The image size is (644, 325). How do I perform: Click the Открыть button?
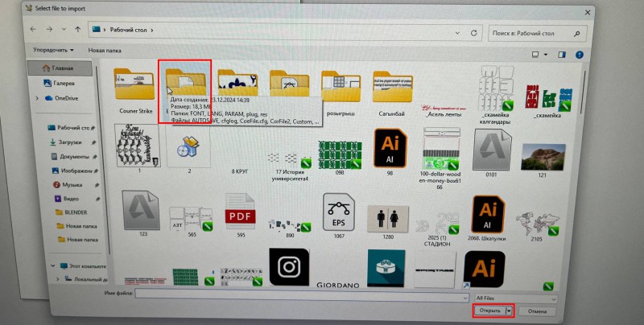click(x=489, y=311)
